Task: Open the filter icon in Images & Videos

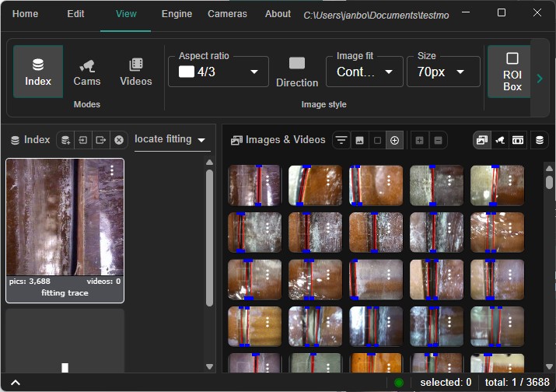Action: (x=341, y=140)
